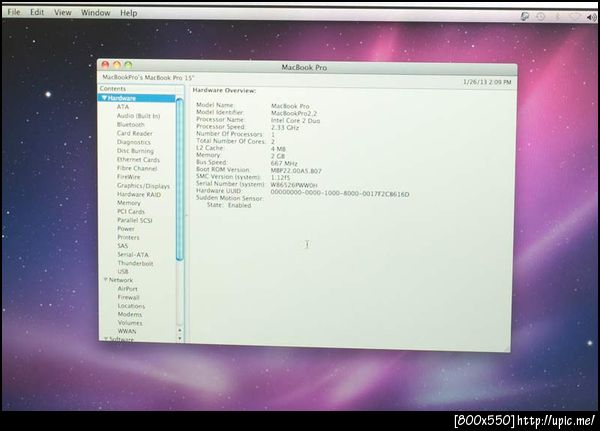Select Modems under Network
The width and height of the screenshot is (600, 431).
[x=130, y=314]
